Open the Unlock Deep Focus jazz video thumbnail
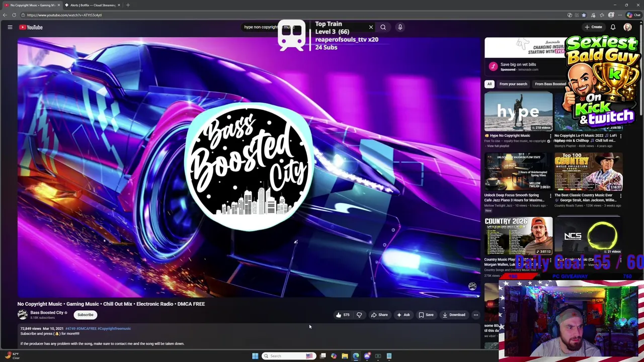Viewport: 644px width, 362px height. click(x=518, y=172)
